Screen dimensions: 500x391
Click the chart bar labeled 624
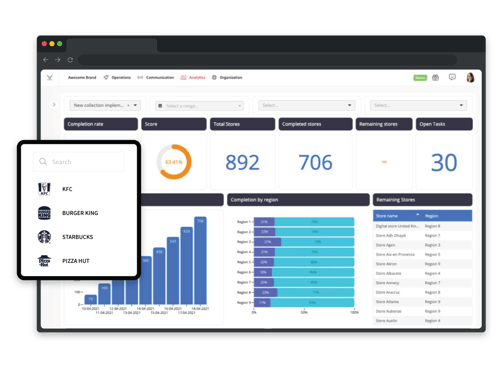[187, 266]
